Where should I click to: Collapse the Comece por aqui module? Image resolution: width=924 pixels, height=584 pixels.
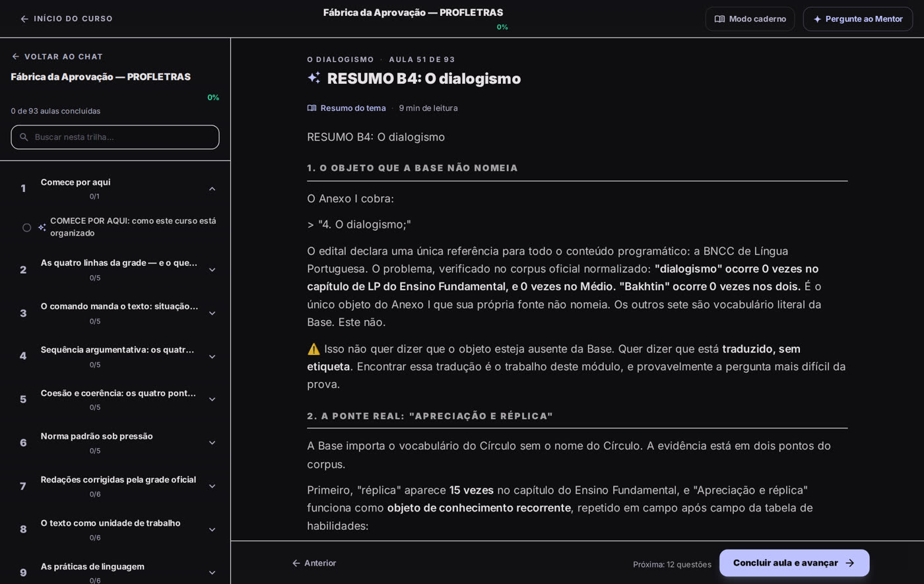tap(213, 189)
